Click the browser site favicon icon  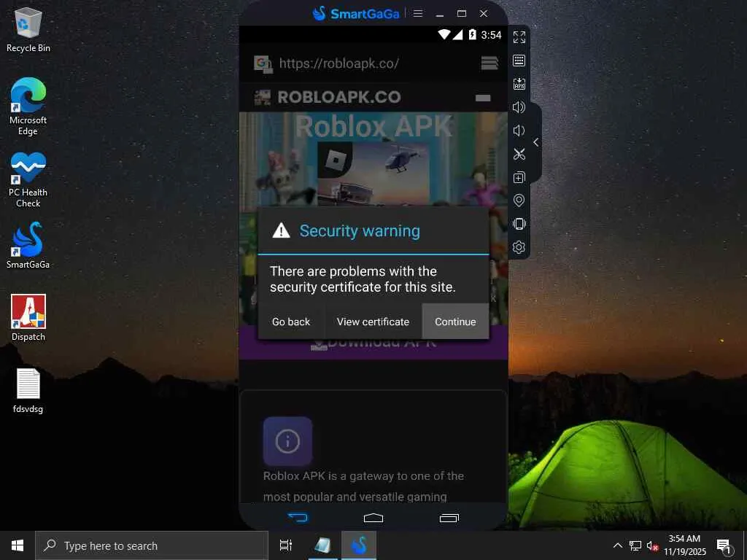263,64
